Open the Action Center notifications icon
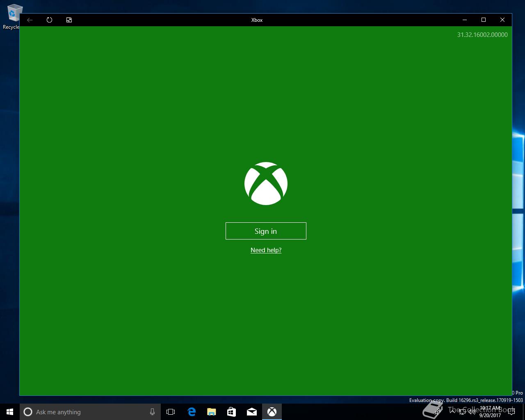This screenshot has width=525, height=420. tap(511, 412)
